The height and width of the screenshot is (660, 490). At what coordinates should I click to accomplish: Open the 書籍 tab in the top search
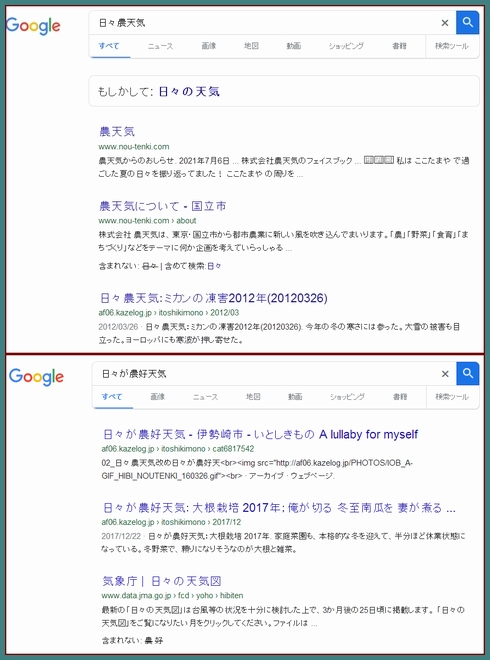pos(399,46)
